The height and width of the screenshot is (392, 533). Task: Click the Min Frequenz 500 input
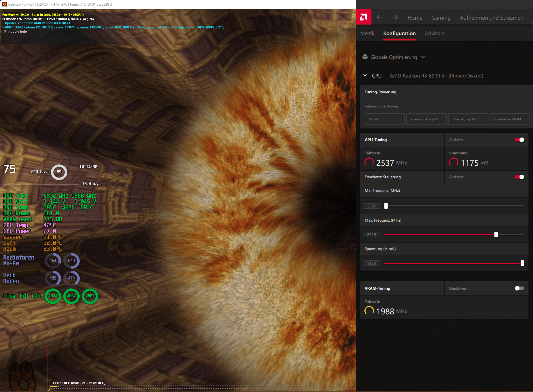[371, 206]
